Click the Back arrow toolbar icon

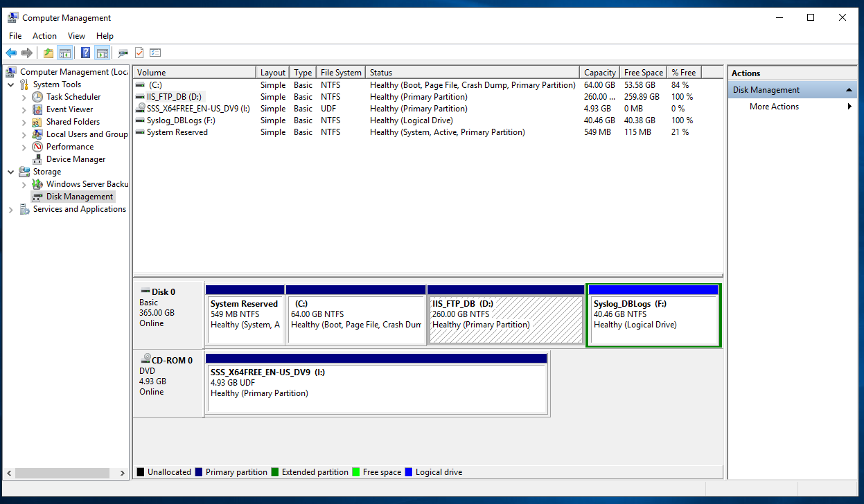coord(11,53)
